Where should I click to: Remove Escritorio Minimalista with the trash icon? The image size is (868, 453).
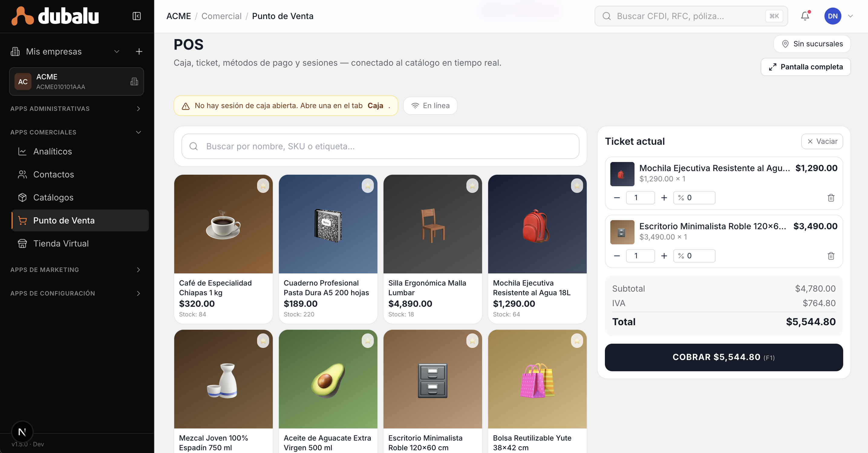[x=831, y=256]
